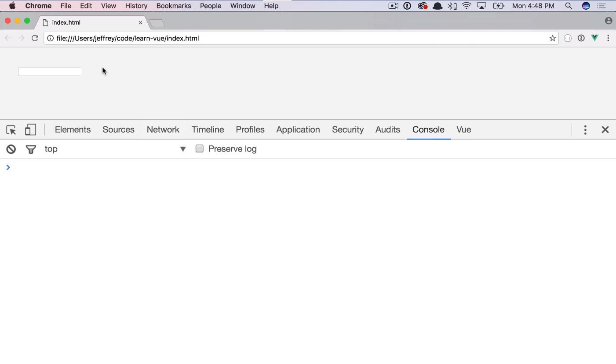Open Spotlight search in the menu bar

pos(569,6)
